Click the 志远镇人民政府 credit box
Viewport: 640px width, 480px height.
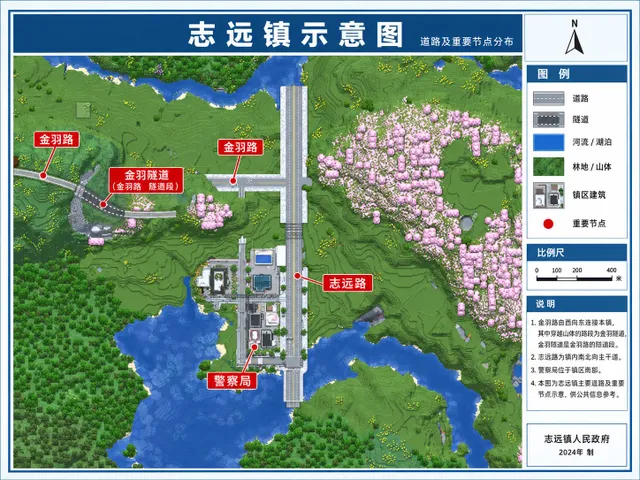click(576, 445)
